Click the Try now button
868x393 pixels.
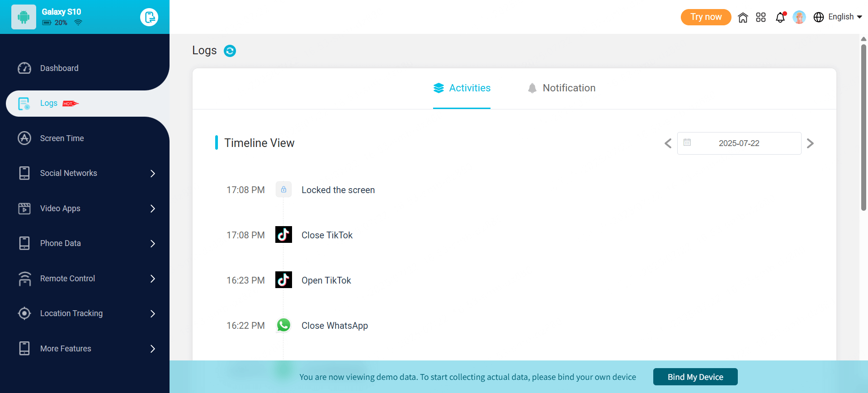706,17
